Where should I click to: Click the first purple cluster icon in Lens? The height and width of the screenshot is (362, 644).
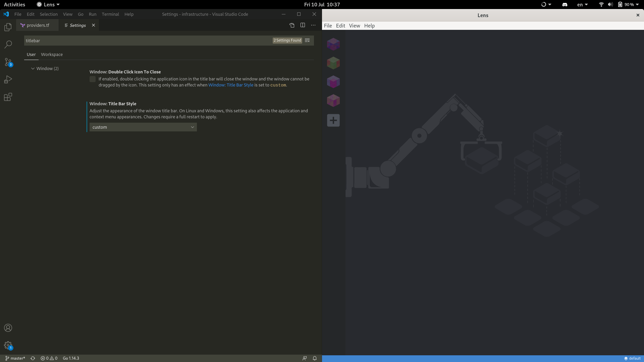(x=333, y=44)
